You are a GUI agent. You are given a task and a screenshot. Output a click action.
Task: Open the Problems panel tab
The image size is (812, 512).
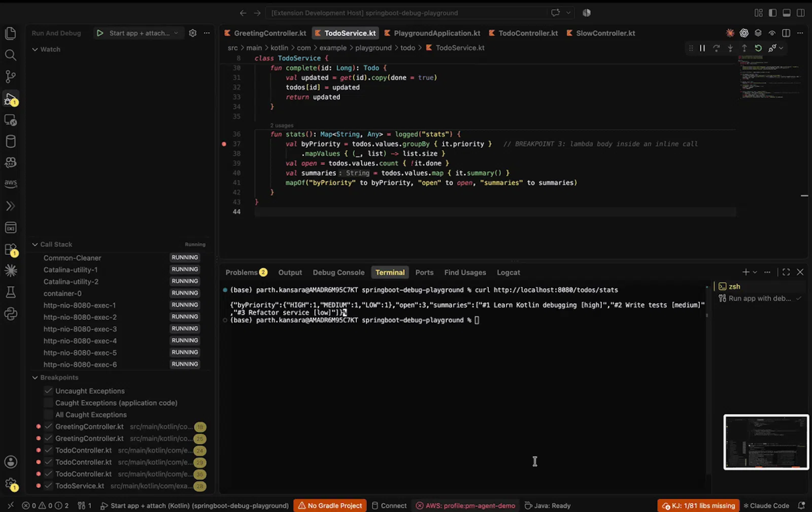point(246,272)
